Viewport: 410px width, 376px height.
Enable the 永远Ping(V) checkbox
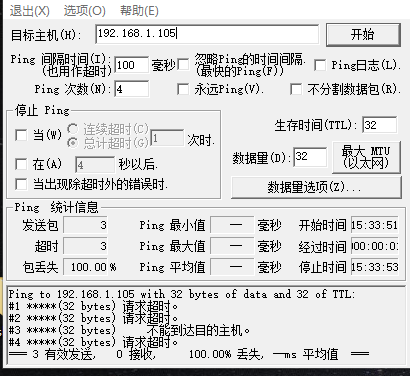point(183,89)
